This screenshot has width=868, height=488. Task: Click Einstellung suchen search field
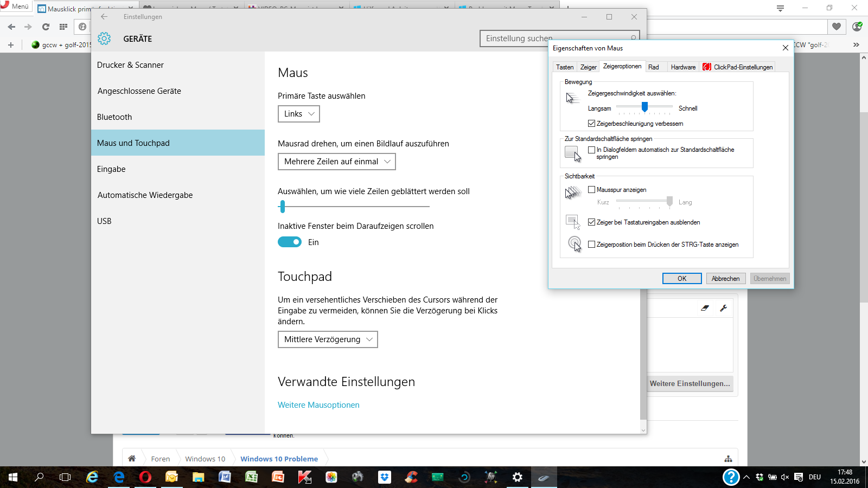(x=559, y=38)
